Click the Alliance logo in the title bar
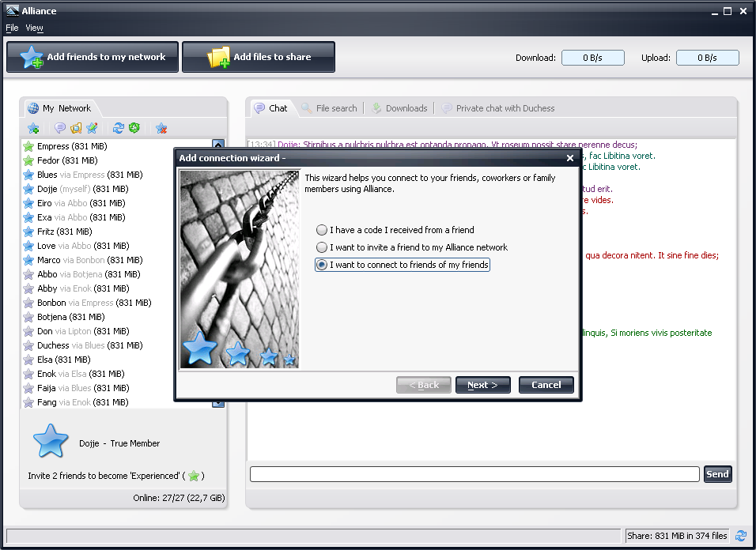 point(12,10)
